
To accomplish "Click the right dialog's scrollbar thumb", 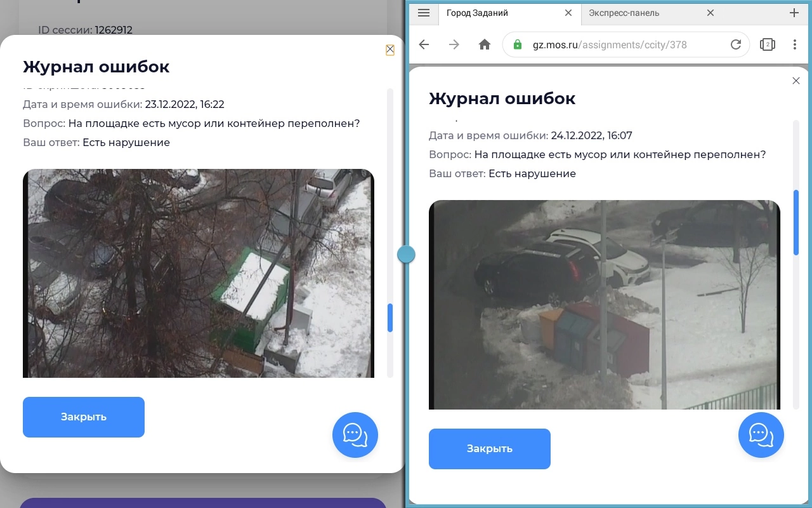I will (x=796, y=222).
